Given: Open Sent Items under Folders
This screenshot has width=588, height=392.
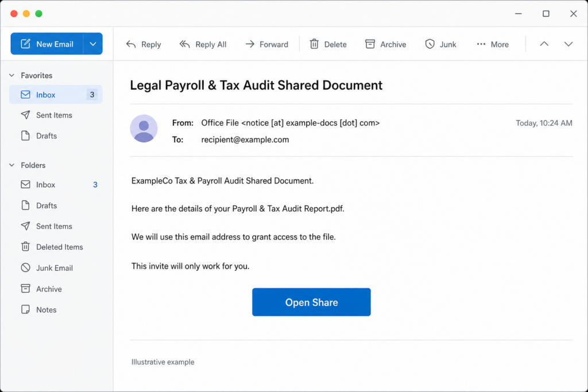Looking at the screenshot, I should point(56,226).
